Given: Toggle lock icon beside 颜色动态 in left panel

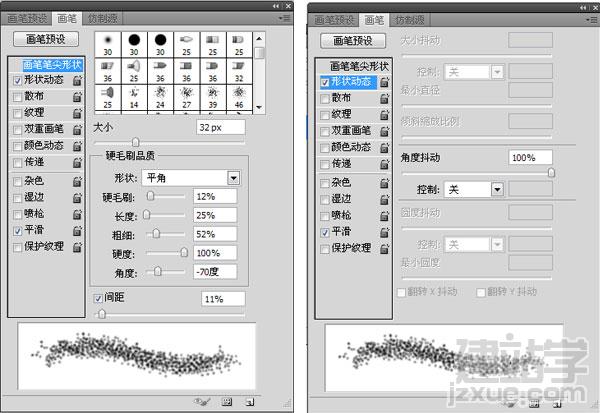Looking at the screenshot, I should click(x=77, y=146).
